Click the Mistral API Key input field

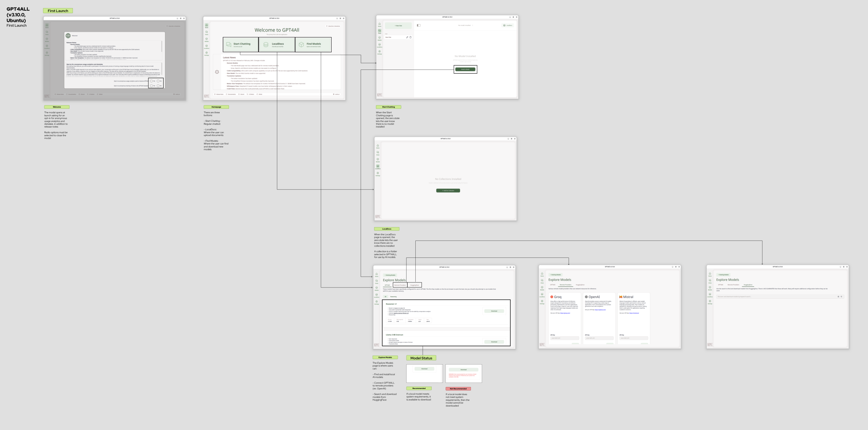[634, 338]
